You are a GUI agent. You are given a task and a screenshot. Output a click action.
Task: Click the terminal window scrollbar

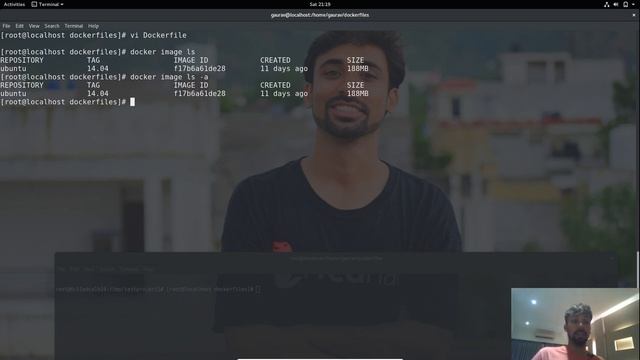(638, 269)
